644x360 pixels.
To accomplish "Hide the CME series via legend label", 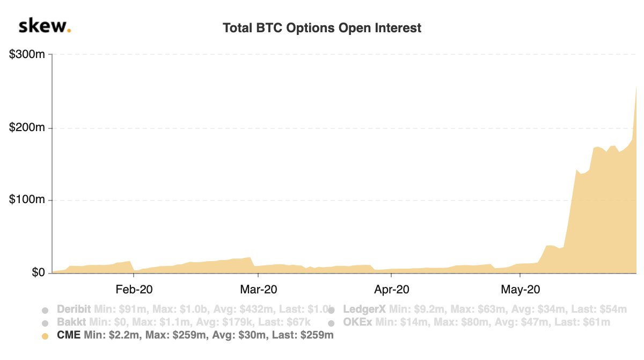I will tap(69, 336).
